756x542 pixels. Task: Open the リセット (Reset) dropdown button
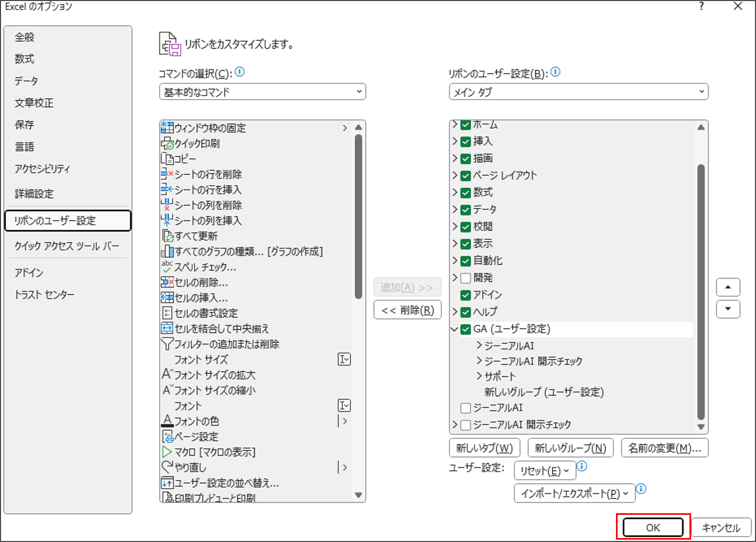pyautogui.click(x=545, y=471)
